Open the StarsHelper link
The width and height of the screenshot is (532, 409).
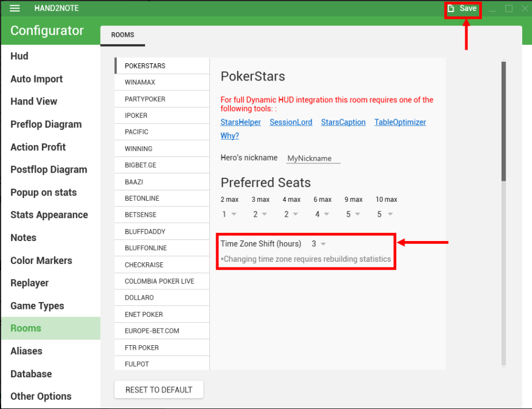240,122
